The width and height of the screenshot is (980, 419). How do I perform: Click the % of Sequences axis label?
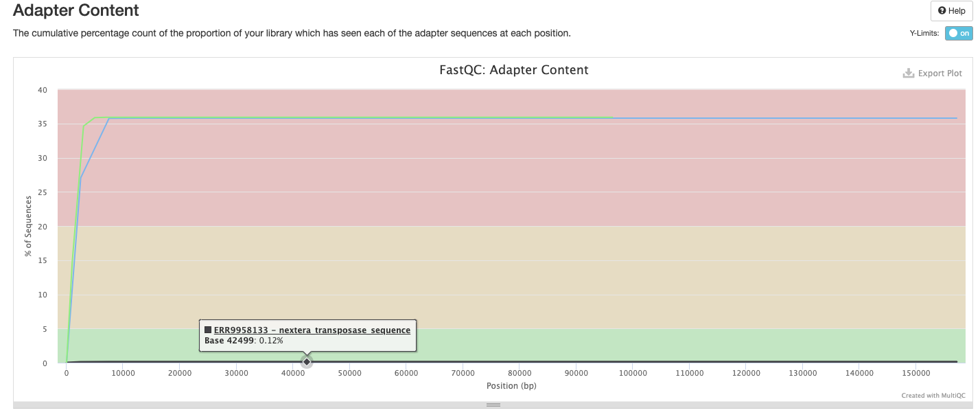[x=27, y=225]
